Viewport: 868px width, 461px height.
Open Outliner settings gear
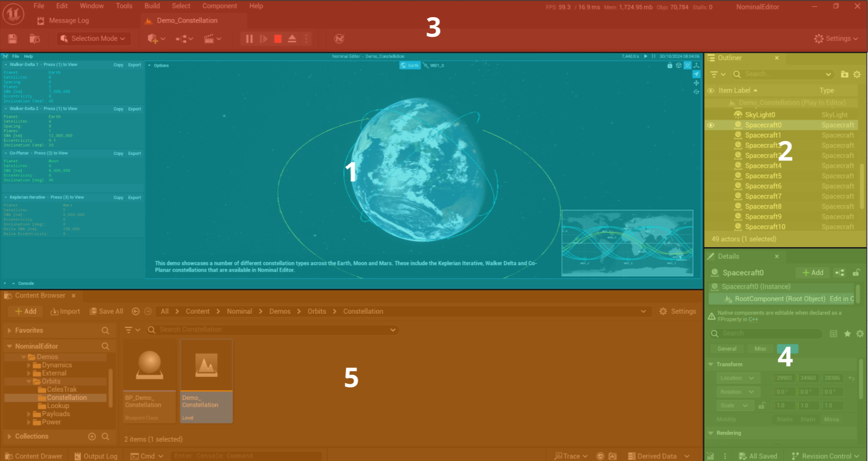tap(857, 74)
